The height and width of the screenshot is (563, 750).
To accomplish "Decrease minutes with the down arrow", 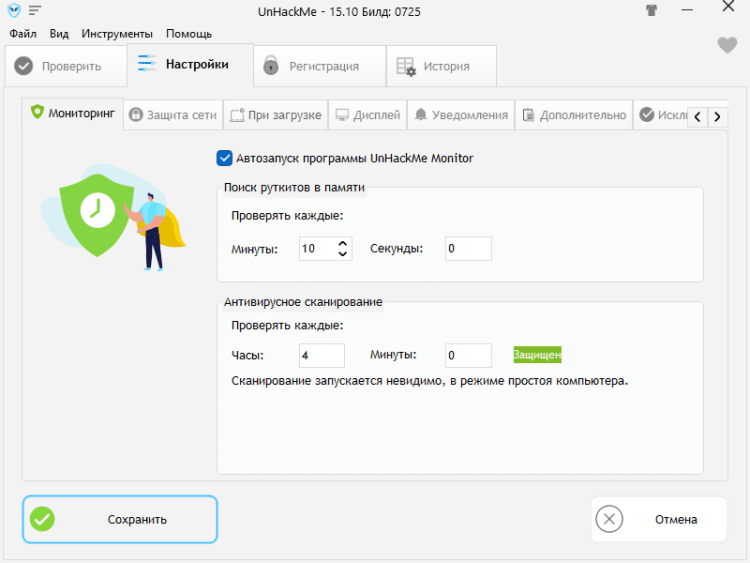I will click(342, 254).
